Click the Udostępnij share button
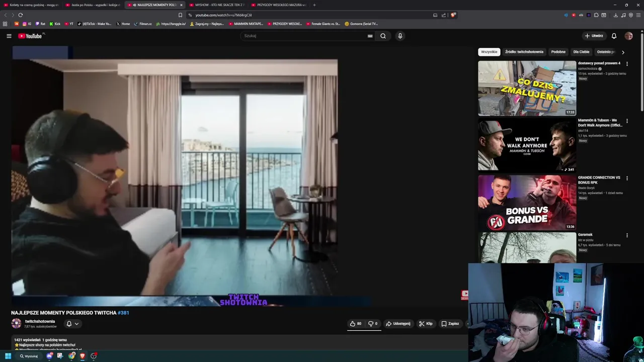The image size is (644, 362). pyautogui.click(x=398, y=324)
